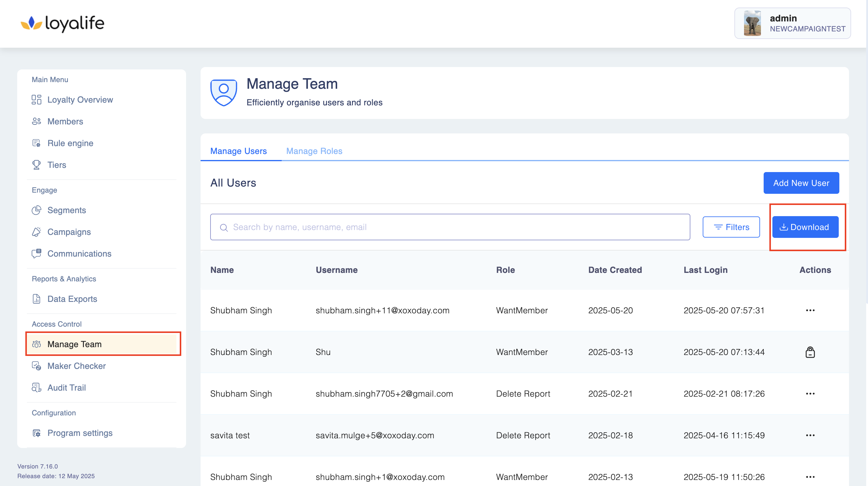The height and width of the screenshot is (486, 868).
Task: Click the lock icon for user Shu
Action: click(x=810, y=352)
